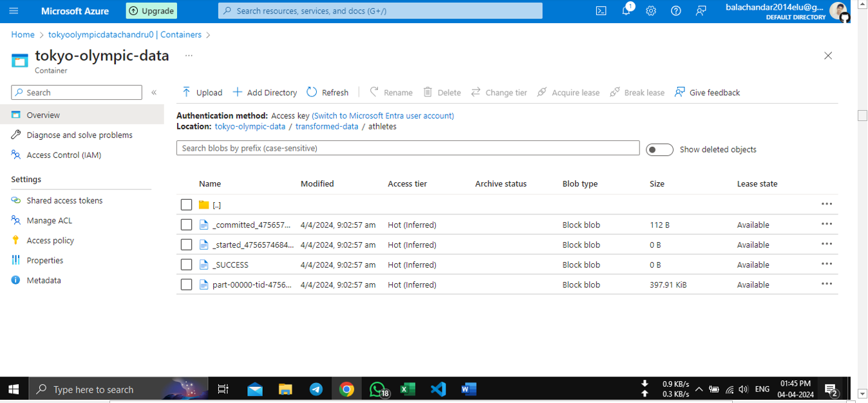Open the _committed_475657 blob
Image resolution: width=868 pixels, height=403 pixels.
coord(251,225)
